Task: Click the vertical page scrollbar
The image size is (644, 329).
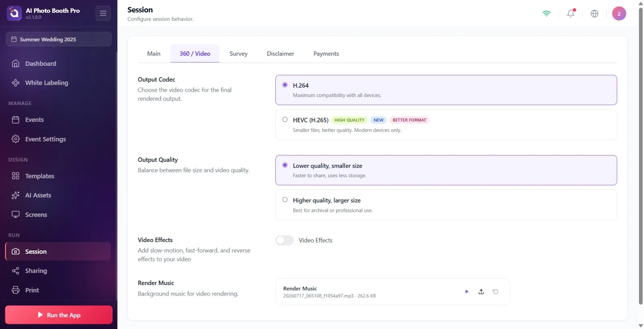Action: coord(641,156)
